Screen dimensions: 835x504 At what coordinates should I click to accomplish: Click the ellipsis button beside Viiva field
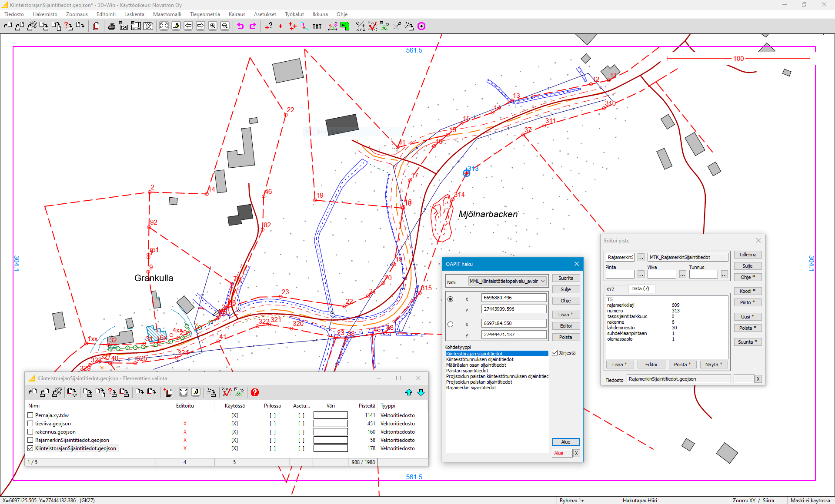683,274
